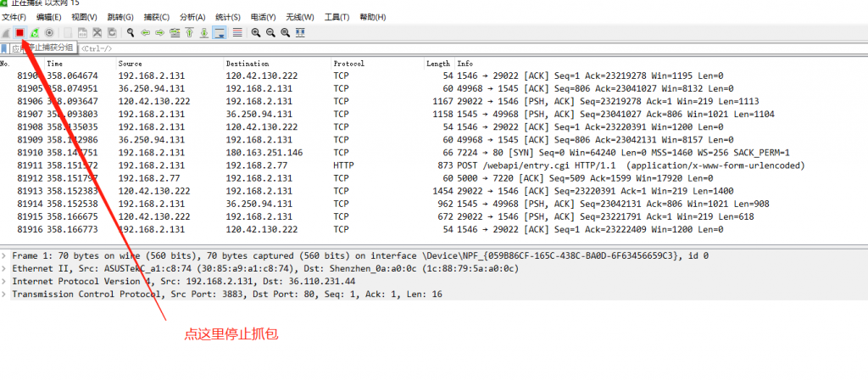Sort by the Info column header
Viewport: 868px width, 381px height.
pos(661,64)
